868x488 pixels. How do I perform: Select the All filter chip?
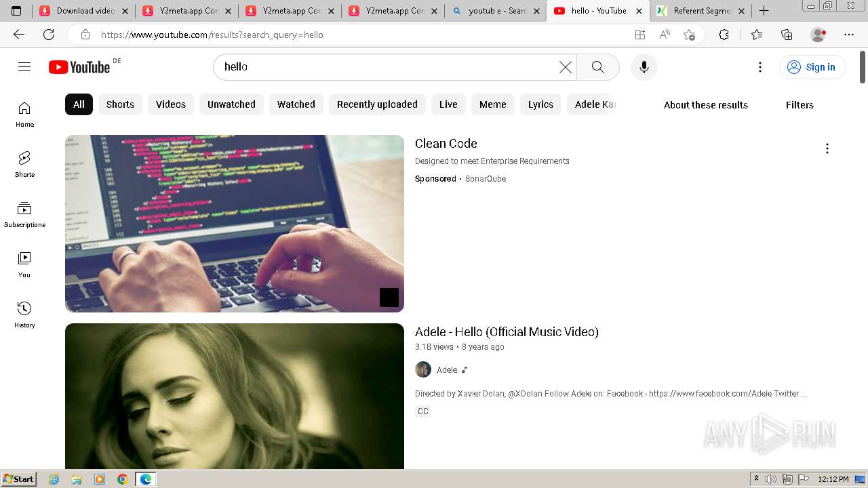click(x=79, y=104)
